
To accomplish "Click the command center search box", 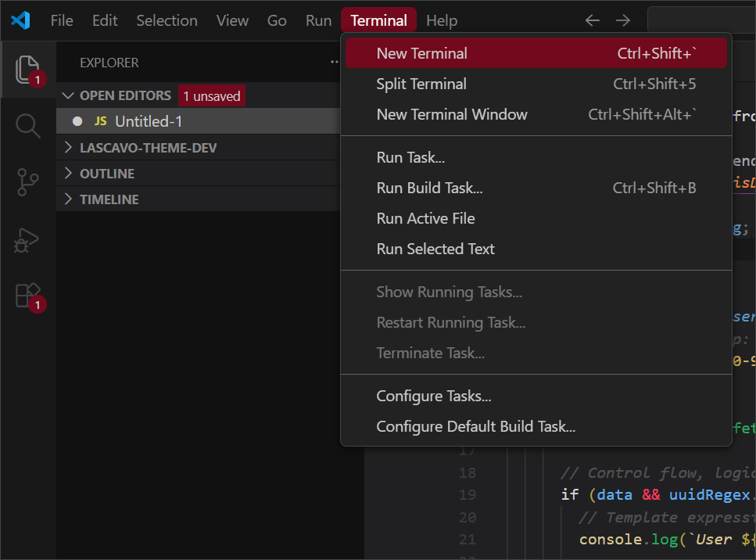I will pos(701,20).
